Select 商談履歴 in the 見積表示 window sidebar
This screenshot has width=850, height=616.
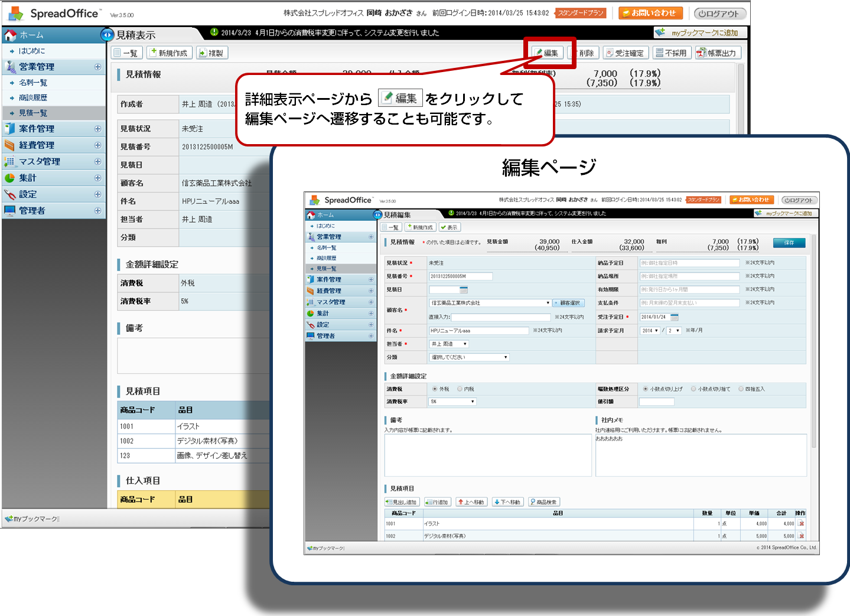point(53,98)
